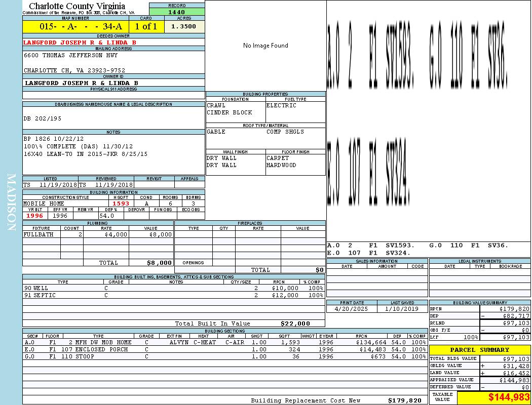Select deeded owner LANGFORD JOSEPH R & LINDA B in red
The height and width of the screenshot is (405, 532).
(x=80, y=43)
